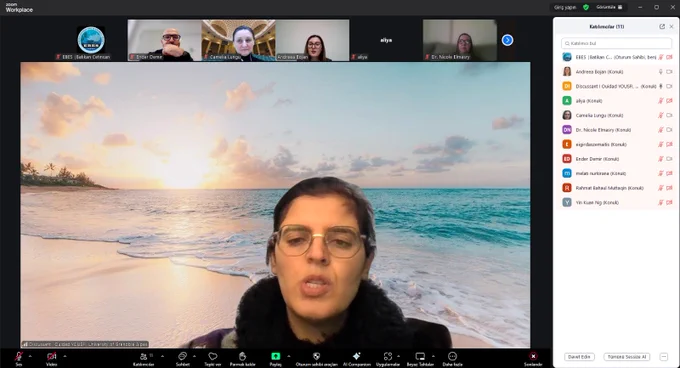Select Dr. Nicole Elmasry in participants list

point(616,130)
